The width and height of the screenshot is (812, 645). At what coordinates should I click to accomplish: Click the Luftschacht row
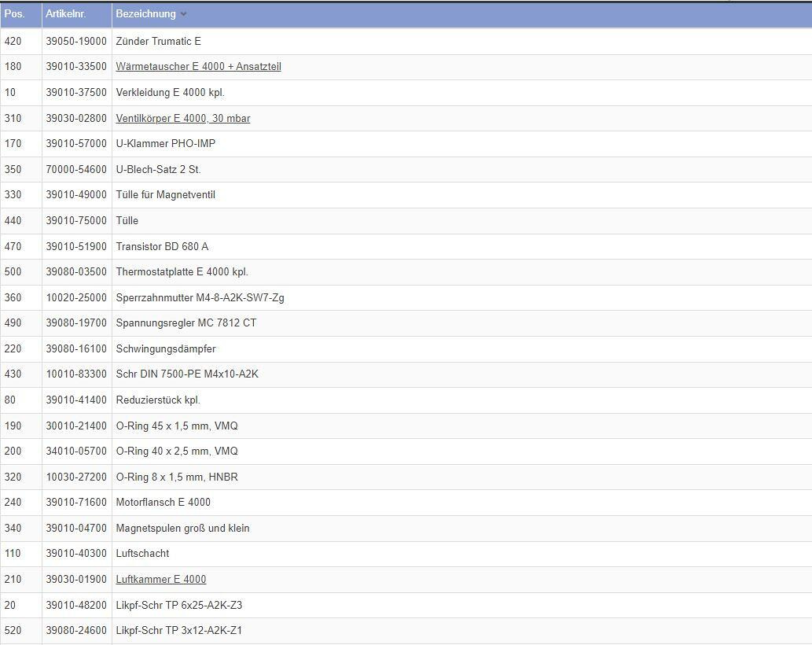tap(142, 554)
